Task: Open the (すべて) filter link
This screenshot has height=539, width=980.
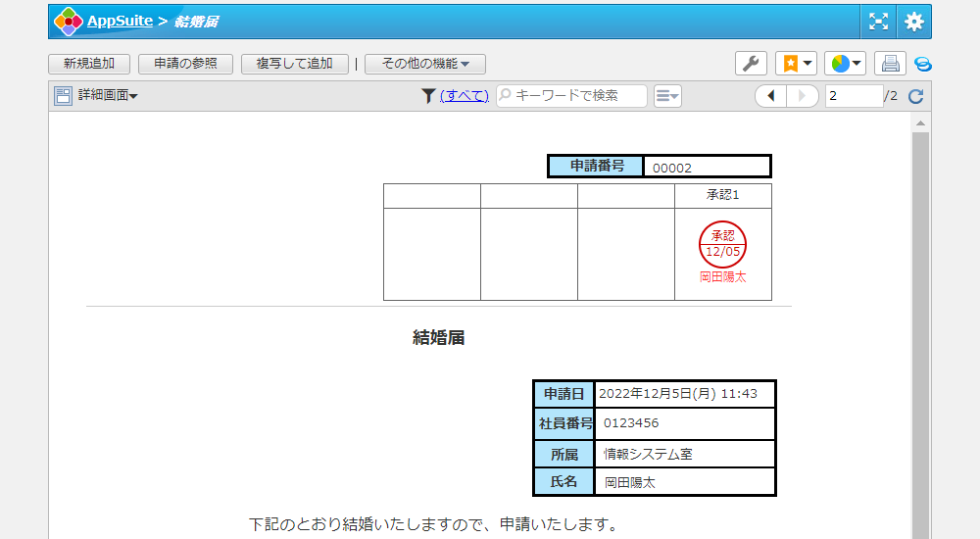Action: [x=464, y=96]
